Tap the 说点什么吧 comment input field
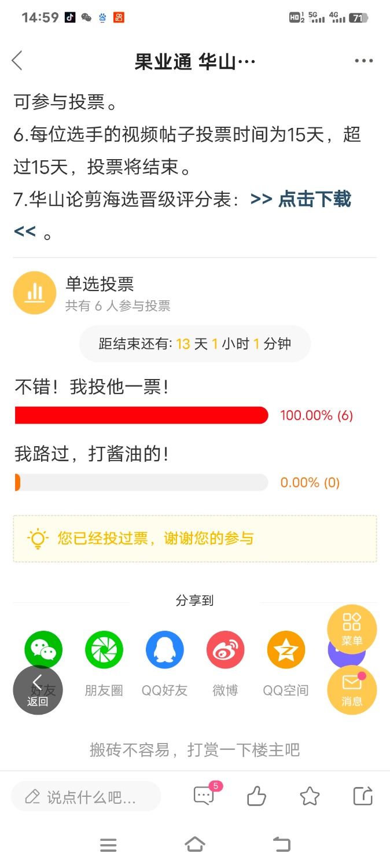The width and height of the screenshot is (390, 868). [x=86, y=797]
